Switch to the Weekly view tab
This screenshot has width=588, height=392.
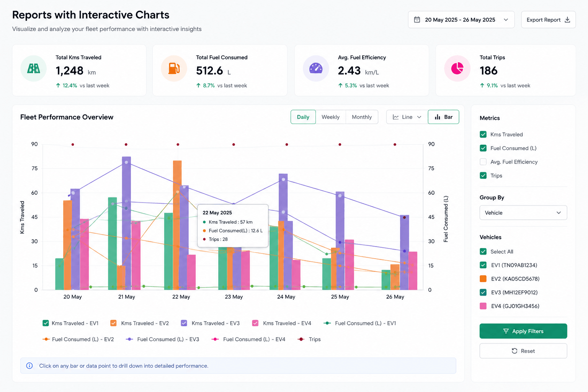click(331, 117)
